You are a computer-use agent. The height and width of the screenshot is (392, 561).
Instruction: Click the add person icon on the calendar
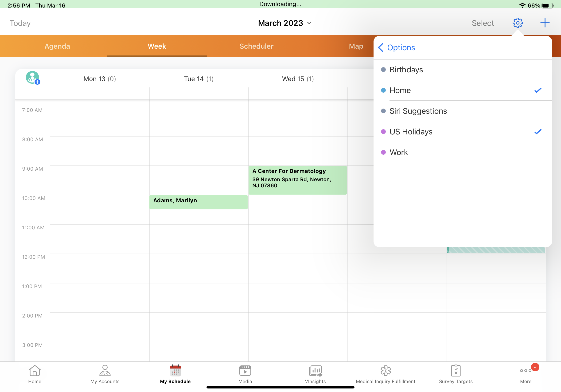tap(33, 78)
